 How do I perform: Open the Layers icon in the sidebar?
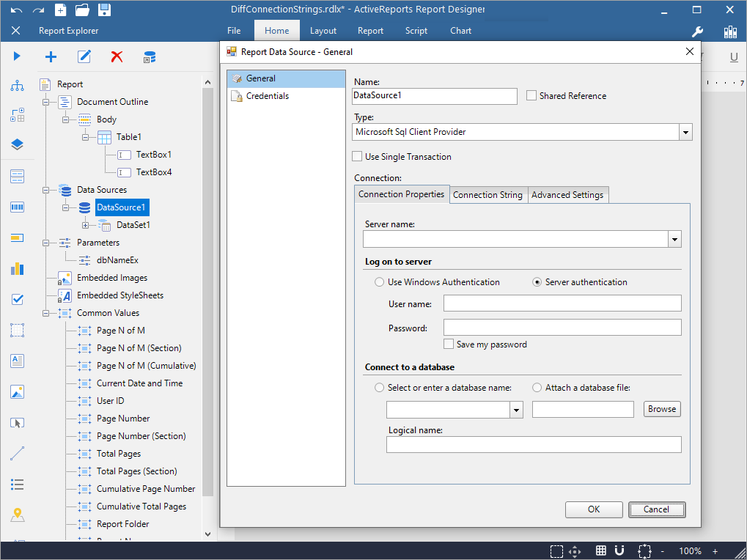point(17,144)
